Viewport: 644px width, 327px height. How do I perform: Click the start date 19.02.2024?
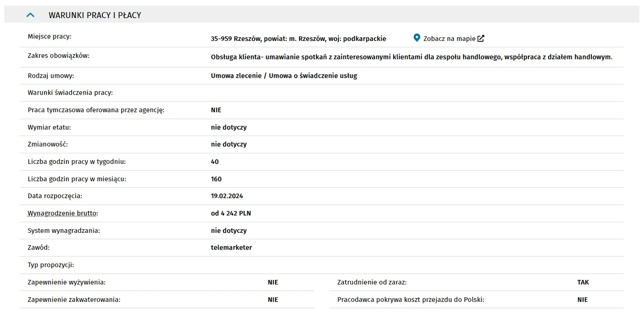[227, 196]
